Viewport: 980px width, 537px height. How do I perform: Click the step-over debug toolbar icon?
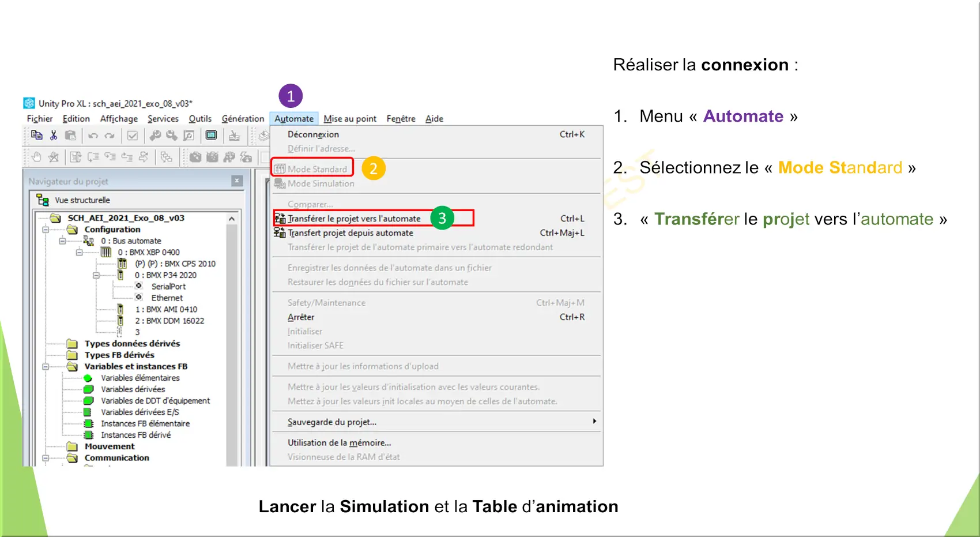coord(93,156)
